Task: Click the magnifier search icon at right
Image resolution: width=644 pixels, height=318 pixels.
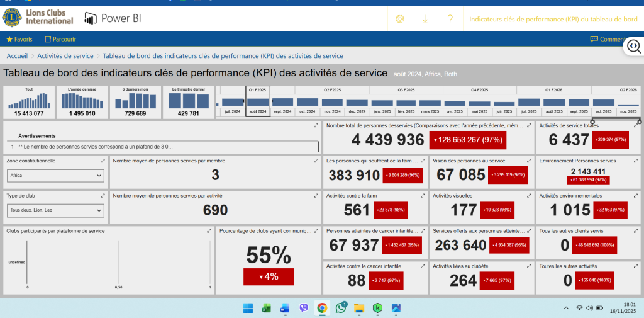Action: click(x=633, y=47)
